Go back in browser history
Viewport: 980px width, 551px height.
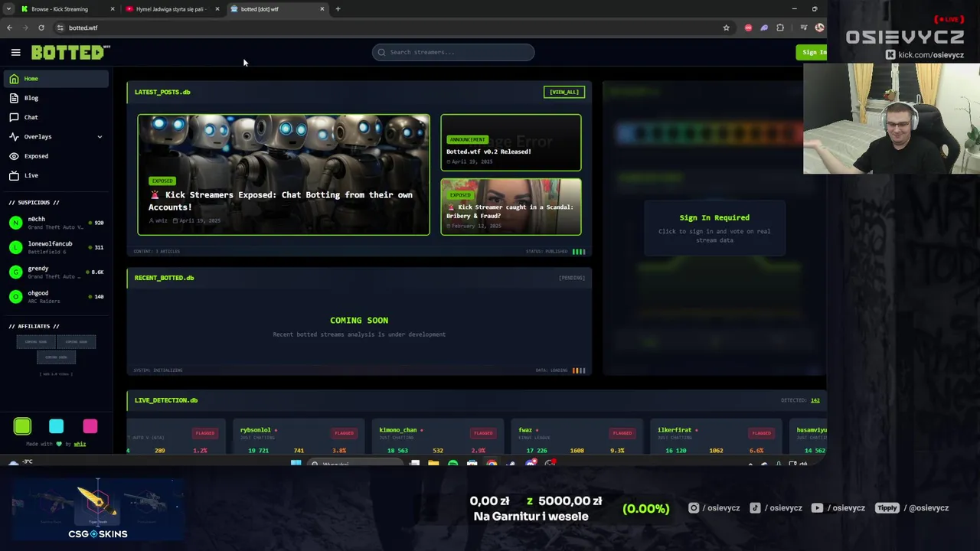9,28
